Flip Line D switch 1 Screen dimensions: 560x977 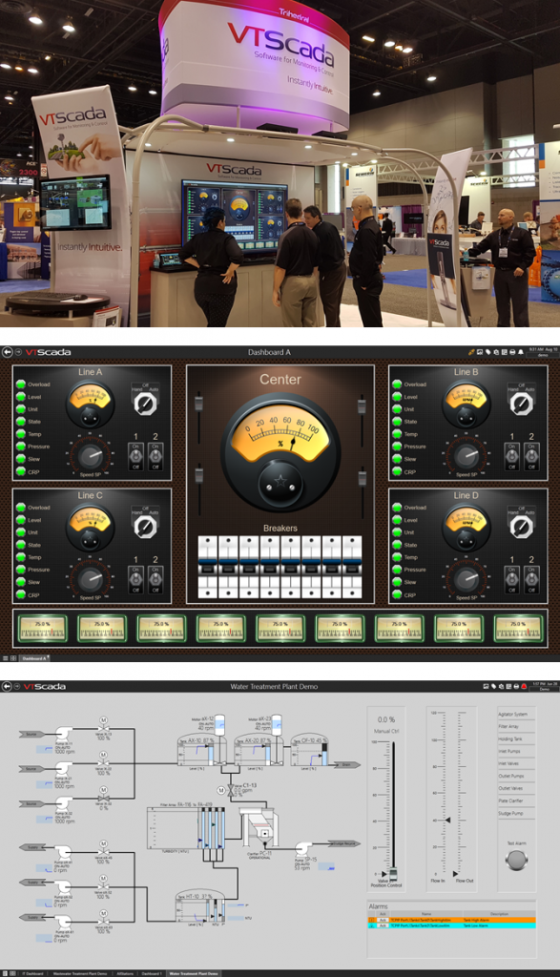pyautogui.click(x=512, y=580)
